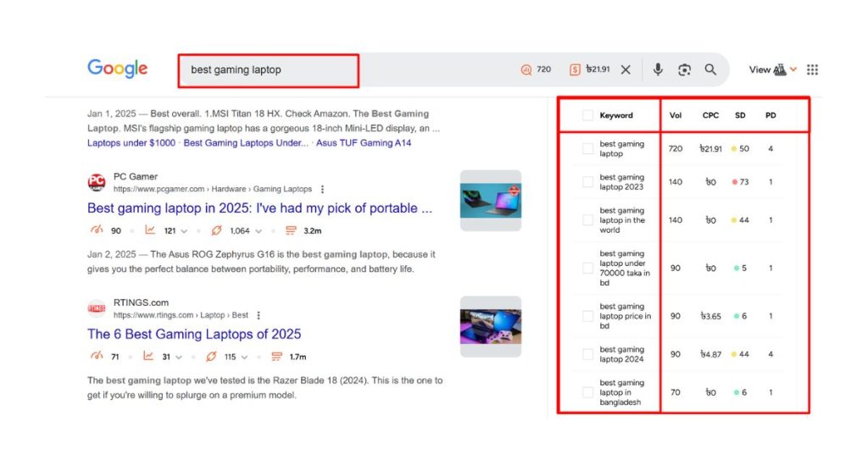Sort by the Vol column header
Viewport: 868px width, 454px height.
[x=676, y=115]
